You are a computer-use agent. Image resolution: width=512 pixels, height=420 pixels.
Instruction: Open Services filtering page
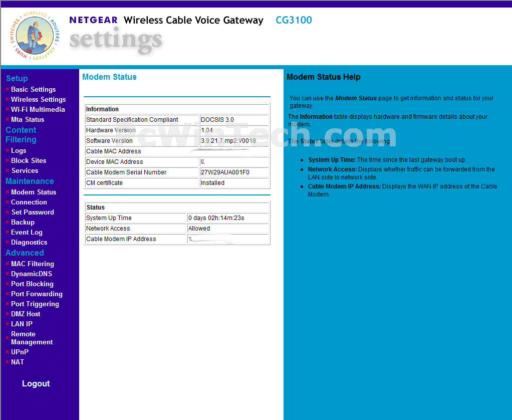(25, 171)
